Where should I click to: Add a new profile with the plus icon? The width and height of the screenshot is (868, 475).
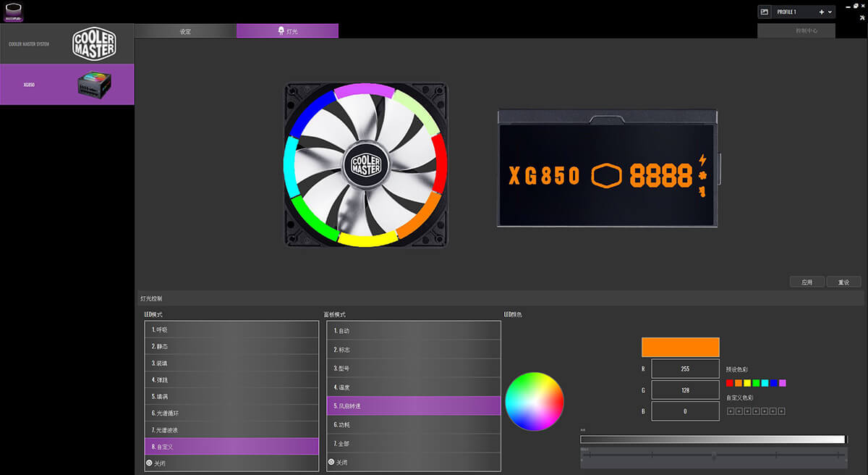[821, 12]
